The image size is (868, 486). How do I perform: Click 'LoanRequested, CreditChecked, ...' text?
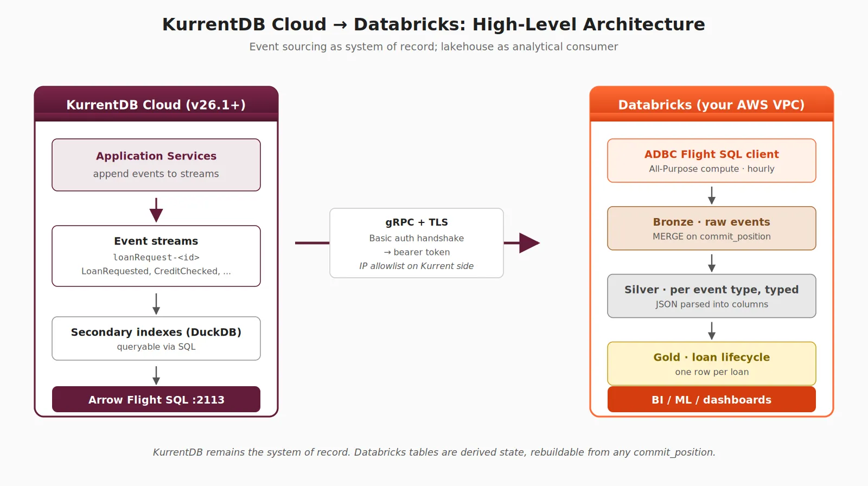156,271
